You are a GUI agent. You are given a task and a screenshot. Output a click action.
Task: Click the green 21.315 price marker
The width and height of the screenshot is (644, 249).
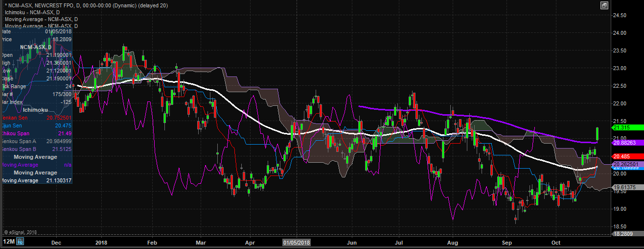point(627,127)
